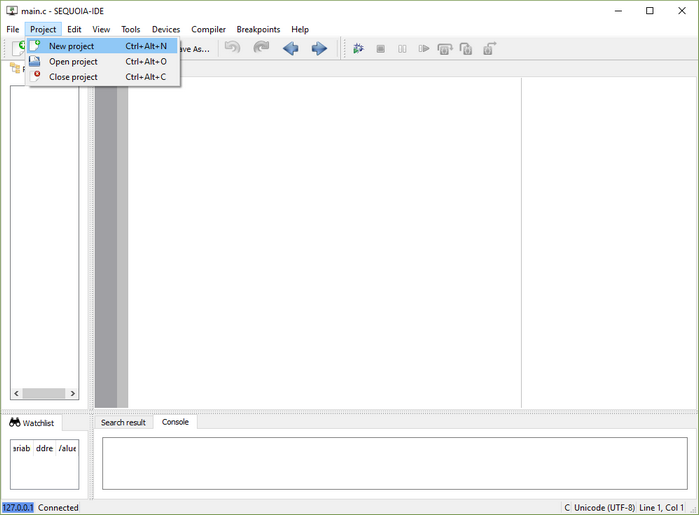Start debugging with the bug run icon
The width and height of the screenshot is (699, 515).
pyautogui.click(x=358, y=49)
